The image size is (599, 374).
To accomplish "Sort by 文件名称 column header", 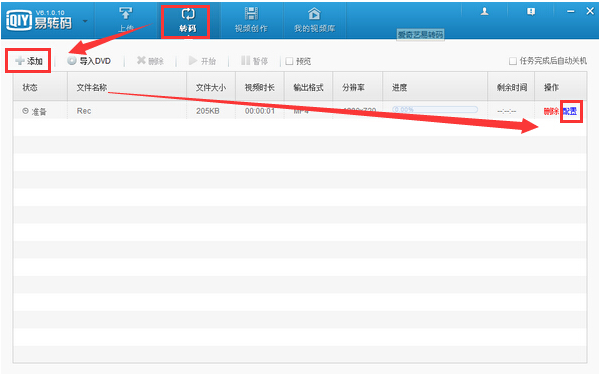I will point(127,87).
